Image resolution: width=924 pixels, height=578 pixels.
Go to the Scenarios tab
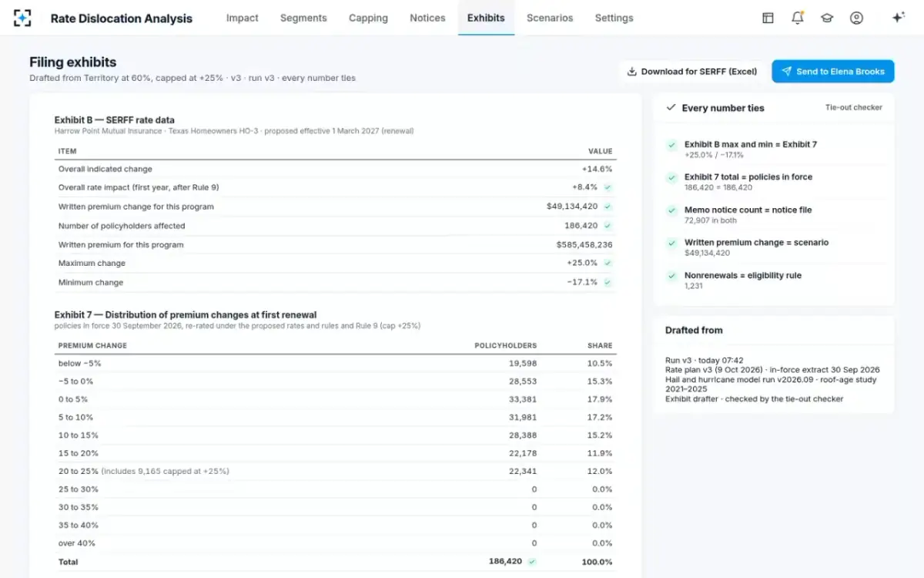pos(550,18)
